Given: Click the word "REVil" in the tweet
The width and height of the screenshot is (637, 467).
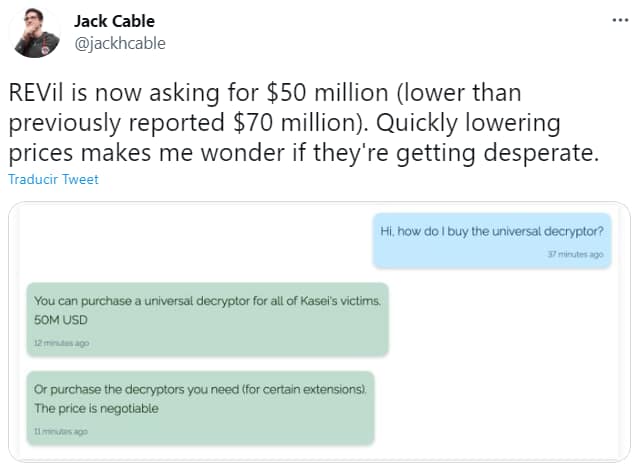Looking at the screenshot, I should (39, 93).
